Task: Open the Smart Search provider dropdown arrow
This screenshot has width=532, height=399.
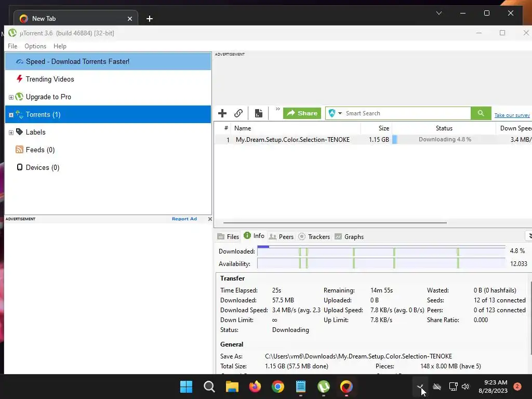Action: [340, 113]
